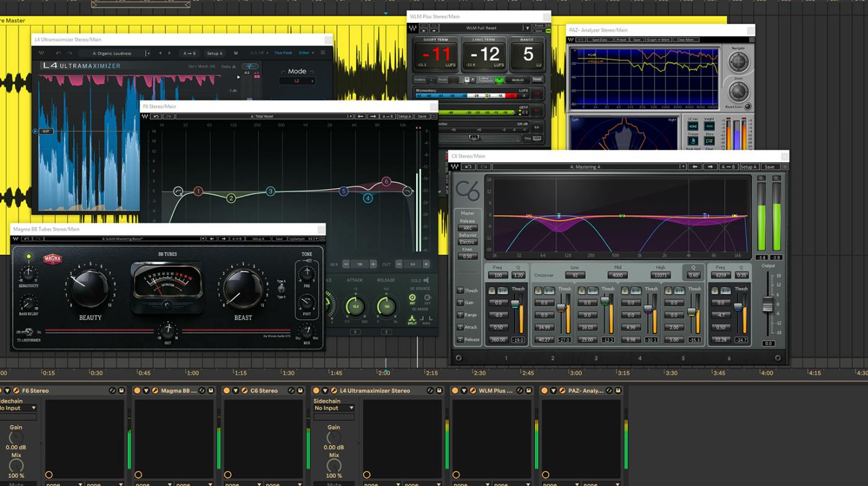
Task: Open F6 device Sidechain No Input dropdown
Action: point(17,408)
